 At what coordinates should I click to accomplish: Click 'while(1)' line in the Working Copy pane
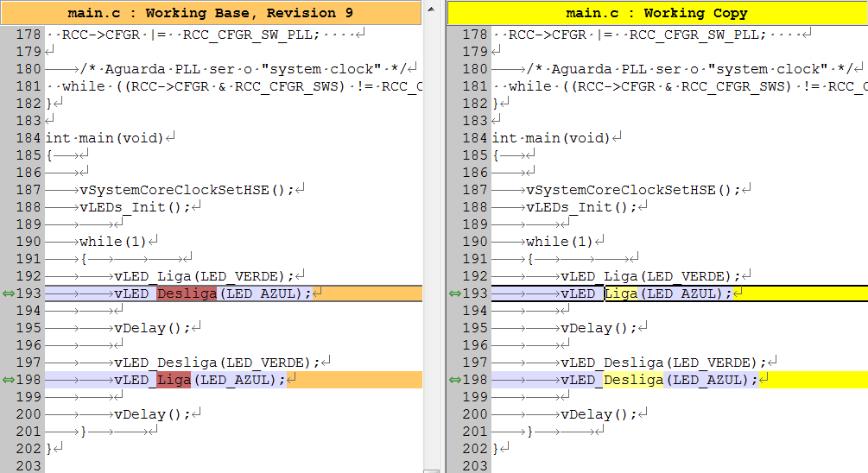pos(560,242)
